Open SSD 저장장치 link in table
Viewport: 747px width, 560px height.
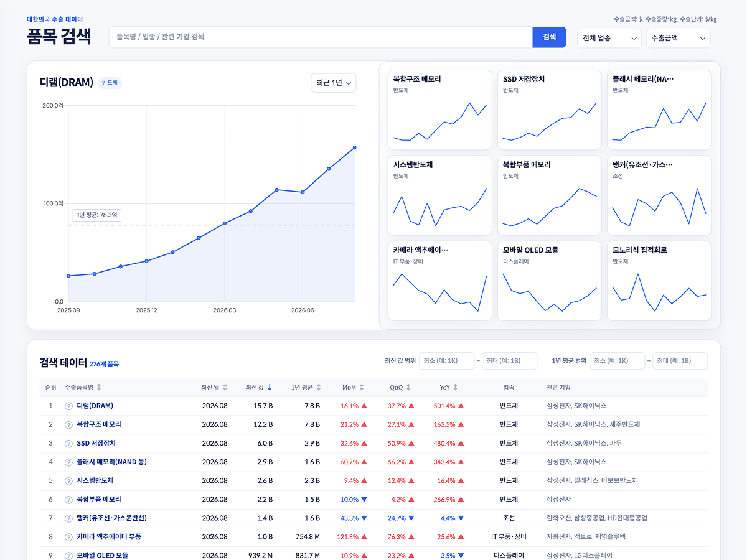96,443
